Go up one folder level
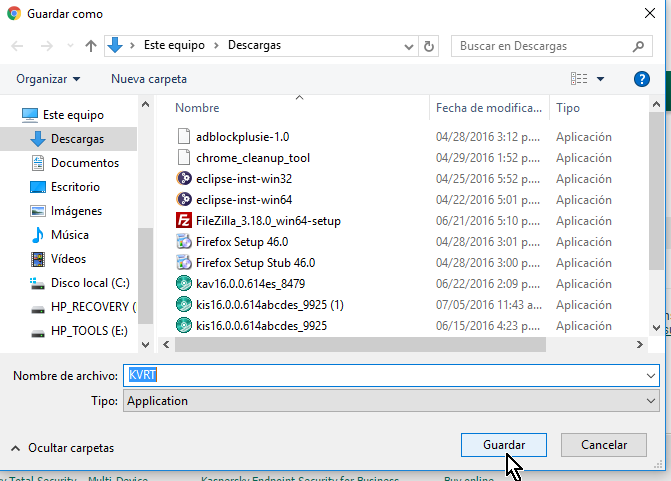This screenshot has width=671, height=481. click(x=91, y=46)
